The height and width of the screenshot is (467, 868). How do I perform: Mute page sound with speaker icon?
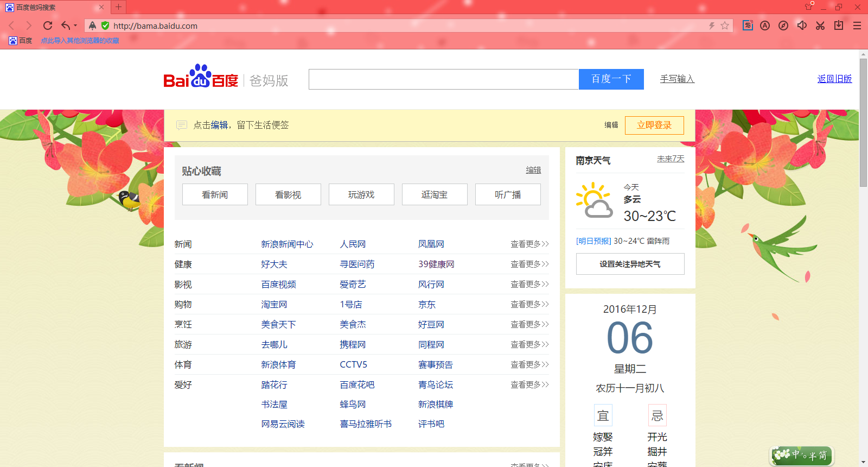[x=802, y=26]
